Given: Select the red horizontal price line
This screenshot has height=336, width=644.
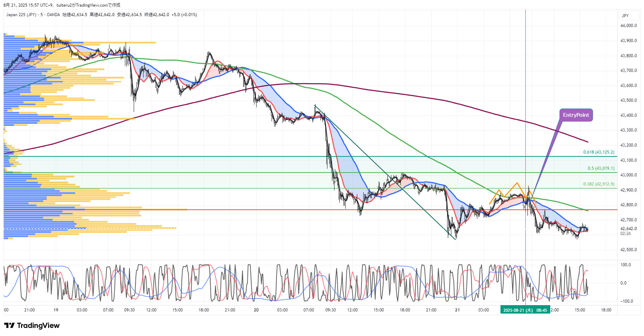Looking at the screenshot, I should coord(316,210).
